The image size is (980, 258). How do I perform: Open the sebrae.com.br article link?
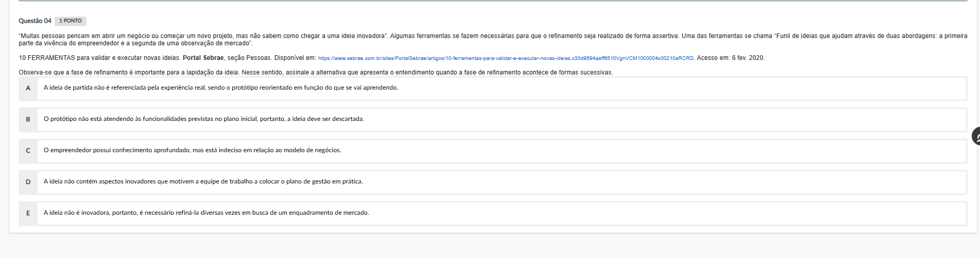coord(505,58)
